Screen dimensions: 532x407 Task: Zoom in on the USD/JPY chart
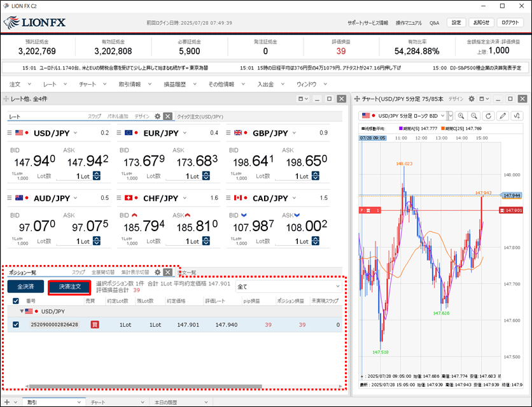pyautogui.click(x=460, y=116)
